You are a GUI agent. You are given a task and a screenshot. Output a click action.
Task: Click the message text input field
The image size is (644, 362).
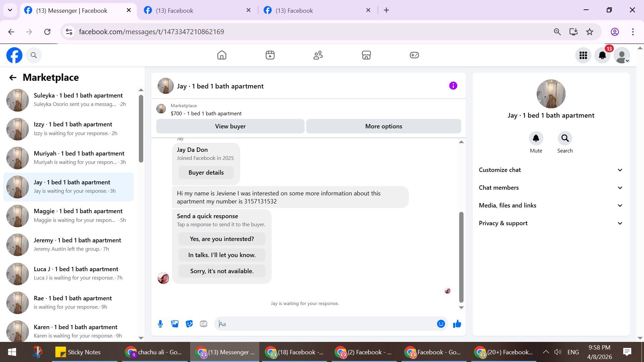point(325,324)
